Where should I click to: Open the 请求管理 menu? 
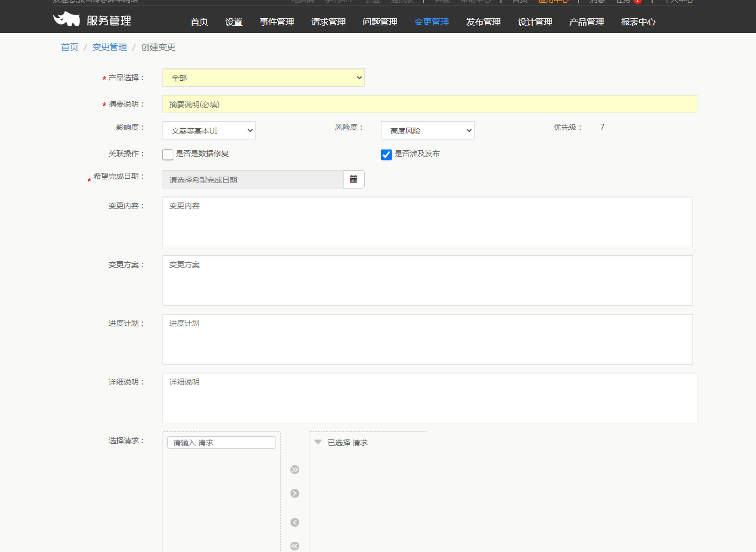tap(328, 22)
